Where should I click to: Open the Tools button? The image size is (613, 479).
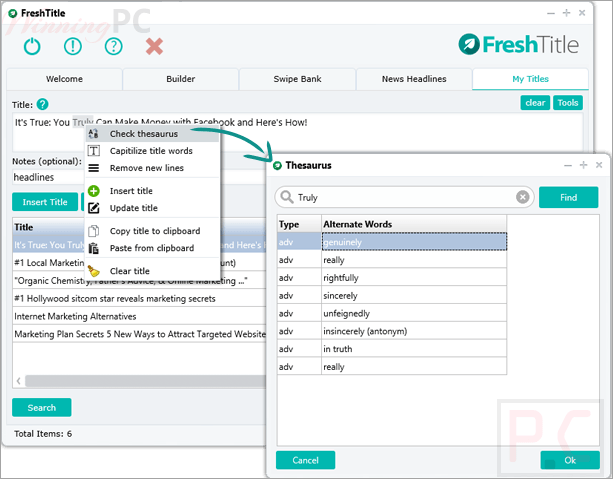(x=568, y=103)
